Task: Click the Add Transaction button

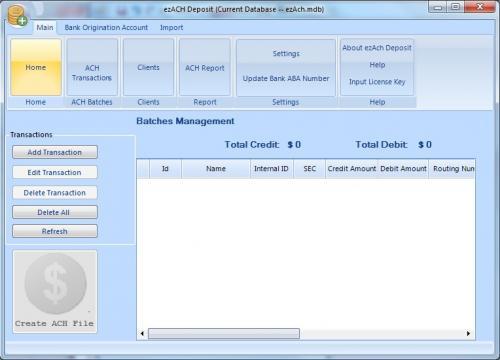Action: [55, 152]
